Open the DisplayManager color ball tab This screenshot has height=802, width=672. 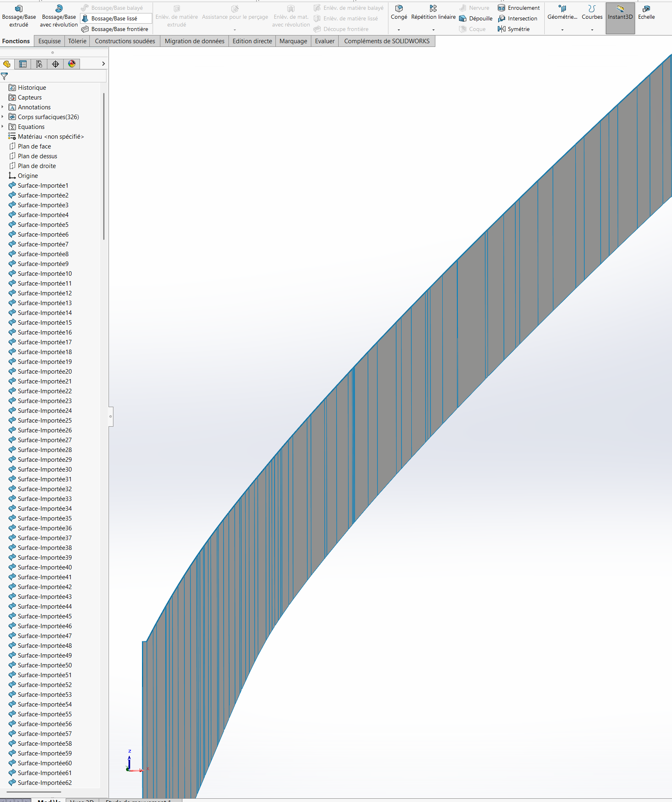72,64
